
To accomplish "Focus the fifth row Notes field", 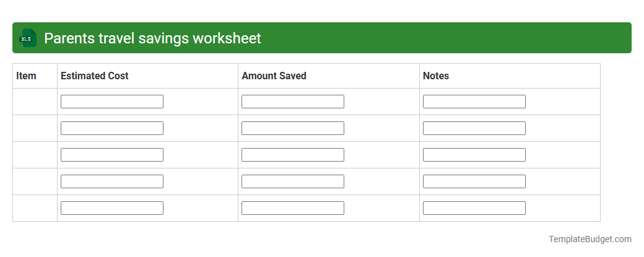I will (474, 208).
